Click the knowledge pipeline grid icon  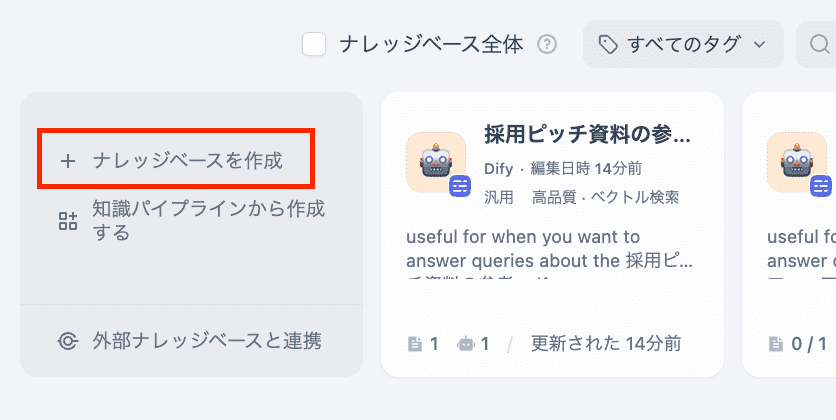tap(68, 221)
